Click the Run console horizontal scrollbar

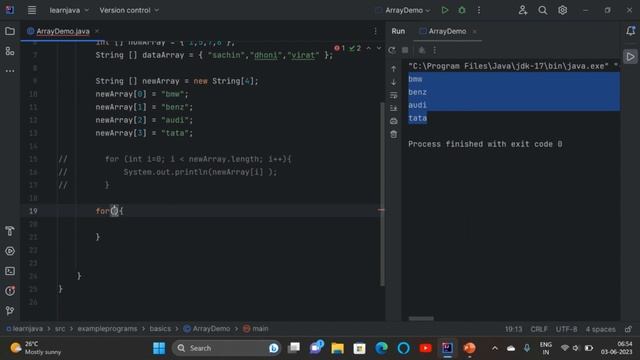(x=421, y=318)
